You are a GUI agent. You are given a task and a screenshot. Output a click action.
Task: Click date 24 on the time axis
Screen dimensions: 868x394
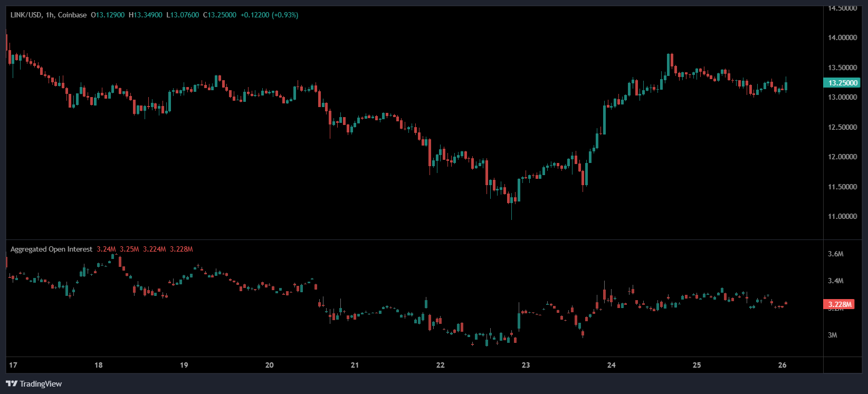pos(611,365)
